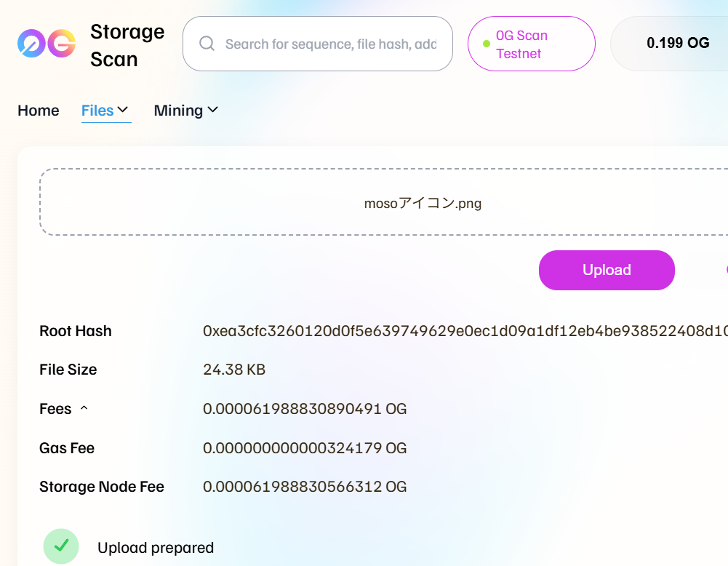
Task: Click the search magnifier icon
Action: click(x=207, y=44)
